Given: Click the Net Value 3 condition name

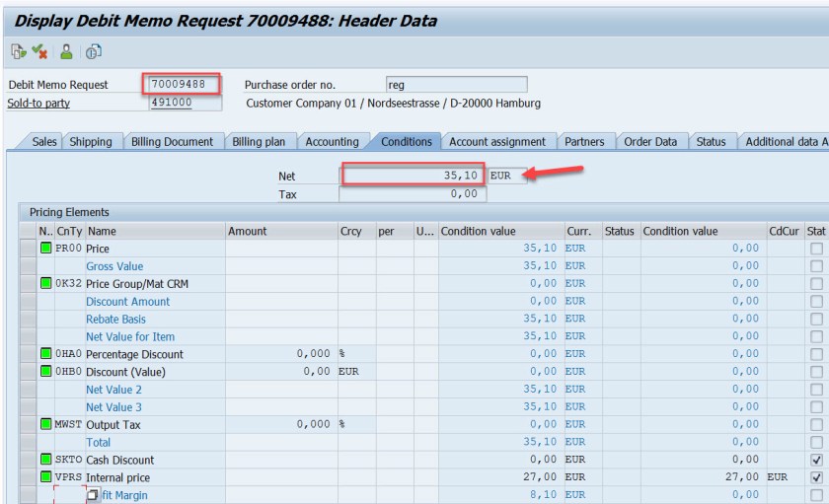Looking at the screenshot, I should point(113,407).
